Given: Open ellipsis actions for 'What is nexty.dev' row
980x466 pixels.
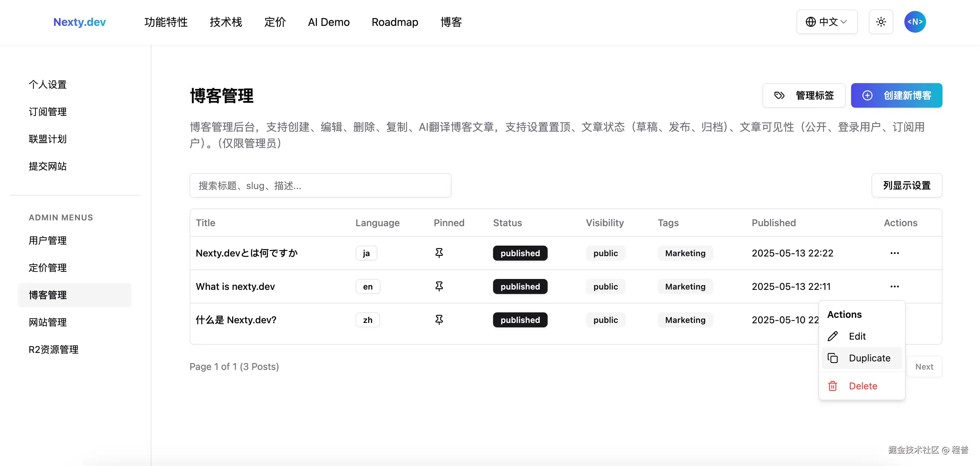Looking at the screenshot, I should pyautogui.click(x=895, y=286).
